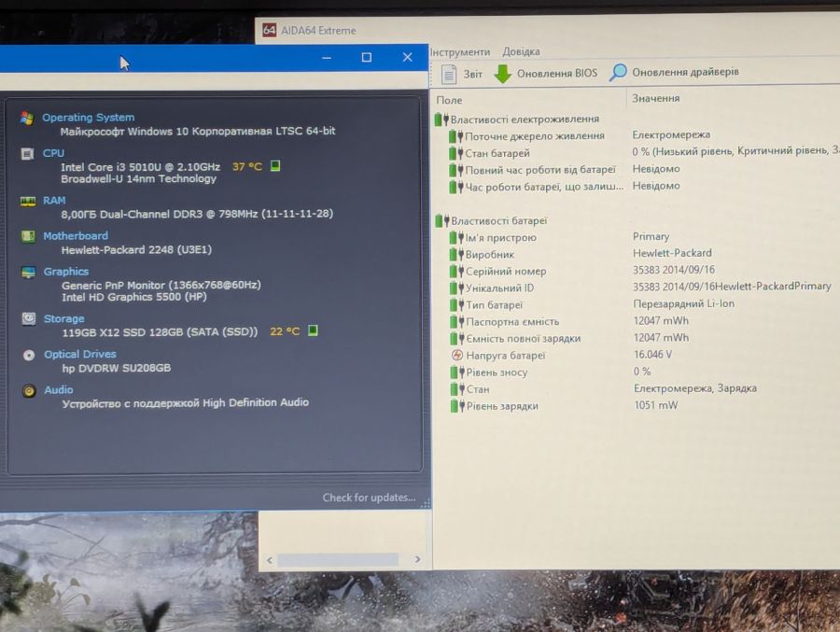Click the green SSD temperature indicator
Viewport: 840px width, 632px height.
(314, 330)
